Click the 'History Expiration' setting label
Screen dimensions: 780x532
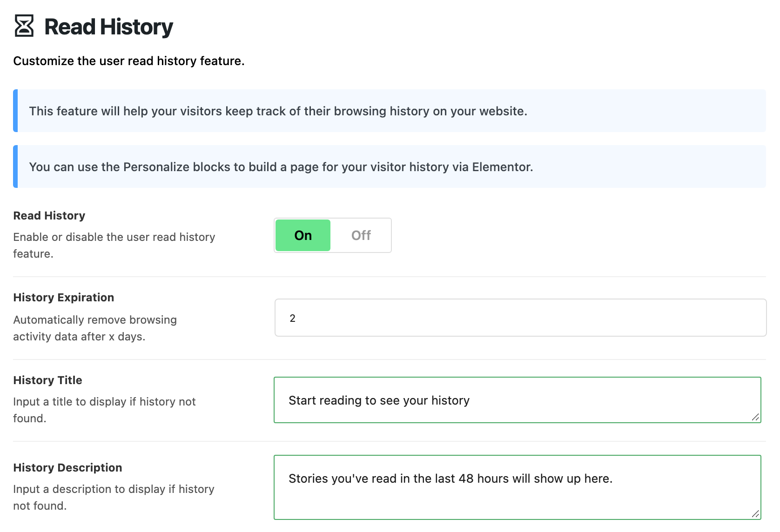point(64,298)
